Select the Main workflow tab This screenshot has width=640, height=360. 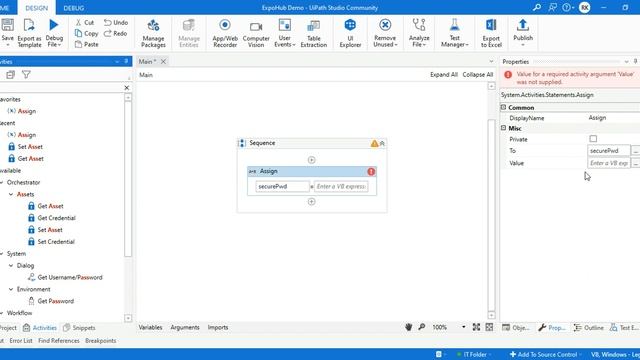[147, 61]
